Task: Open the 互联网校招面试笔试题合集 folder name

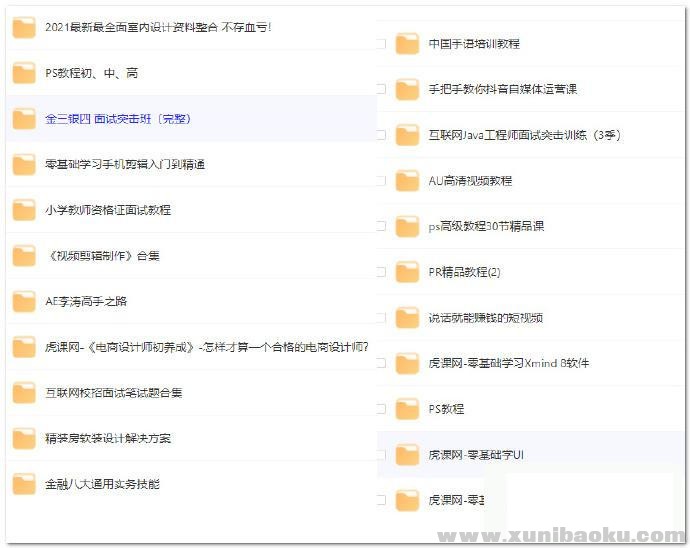Action: 114,393
